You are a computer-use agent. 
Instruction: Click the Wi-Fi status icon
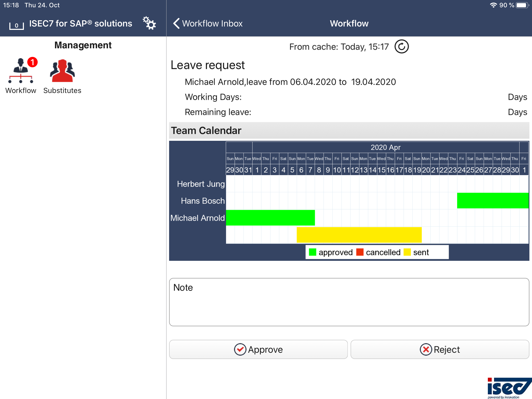(x=493, y=5)
